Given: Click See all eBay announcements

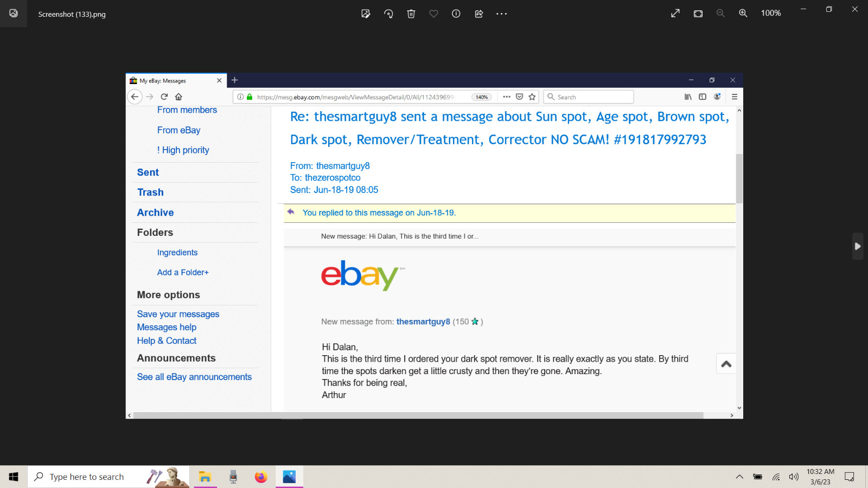Looking at the screenshot, I should pos(194,377).
